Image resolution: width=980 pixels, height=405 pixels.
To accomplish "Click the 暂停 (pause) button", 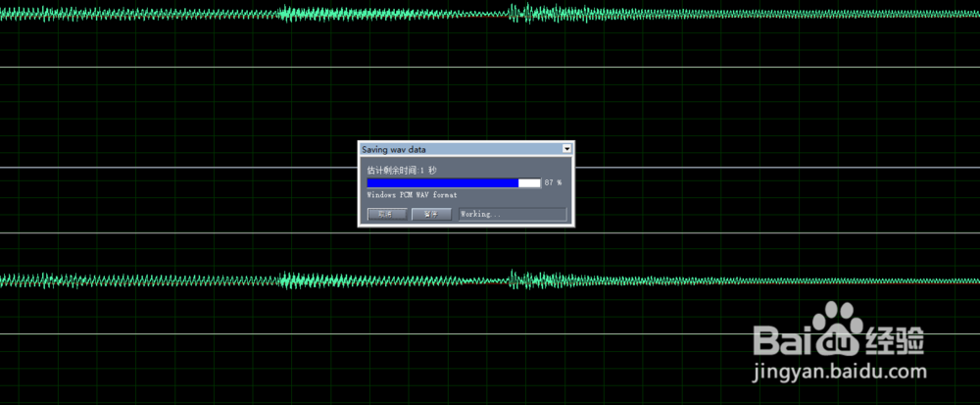I will coord(431,215).
